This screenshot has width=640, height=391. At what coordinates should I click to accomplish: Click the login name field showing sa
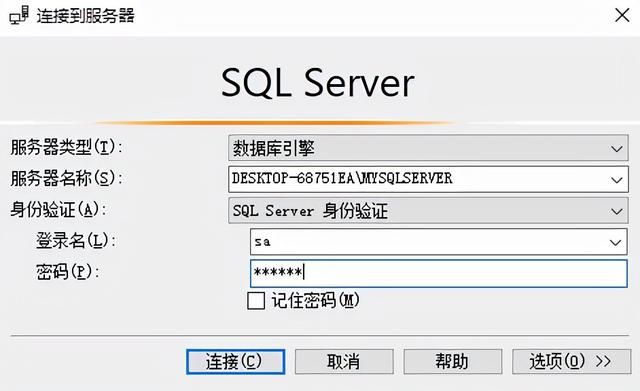point(439,242)
